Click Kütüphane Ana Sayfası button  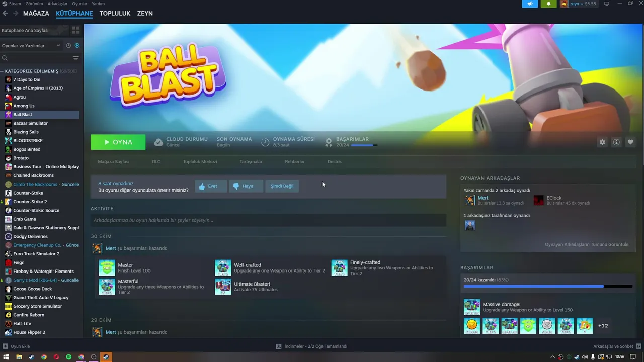(x=34, y=30)
